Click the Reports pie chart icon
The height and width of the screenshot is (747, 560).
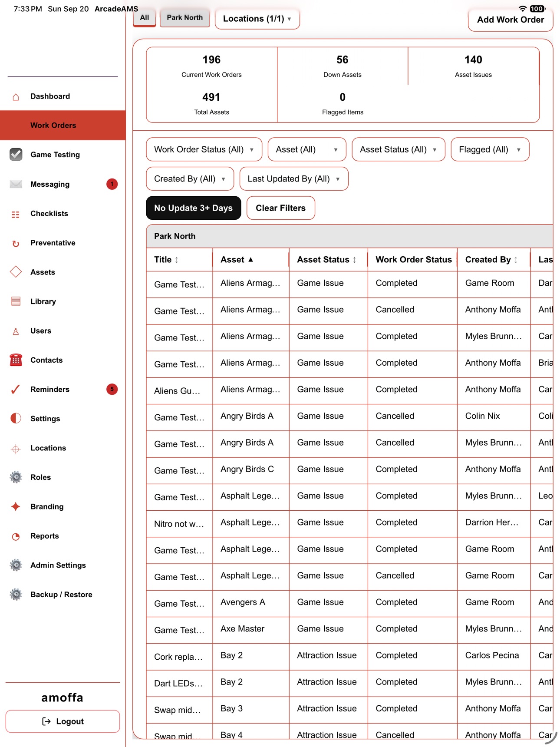tap(16, 536)
